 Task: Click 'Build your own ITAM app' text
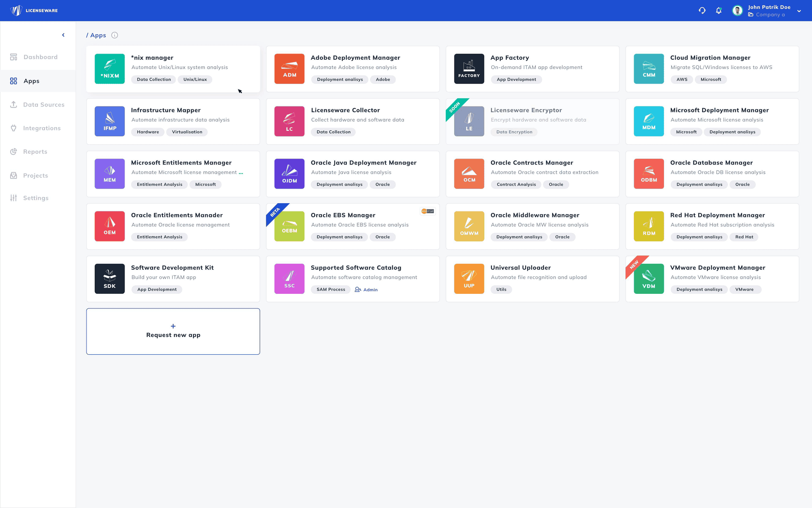point(164,277)
